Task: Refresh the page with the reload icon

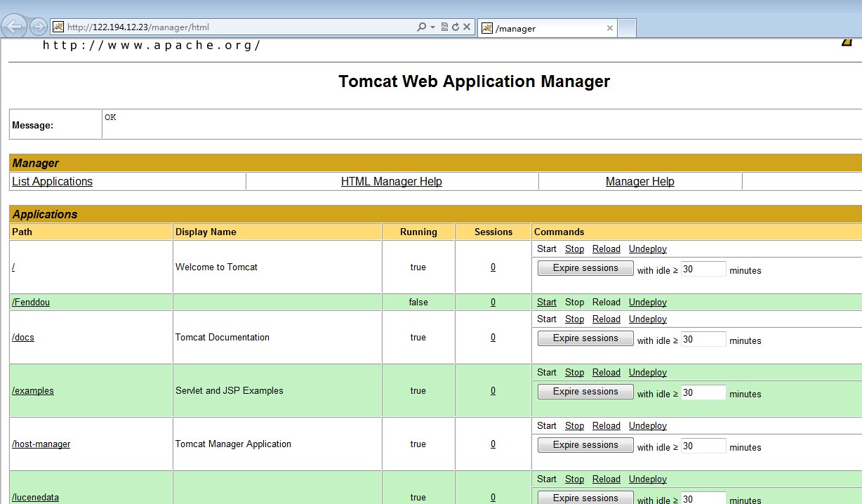Action: (x=455, y=27)
